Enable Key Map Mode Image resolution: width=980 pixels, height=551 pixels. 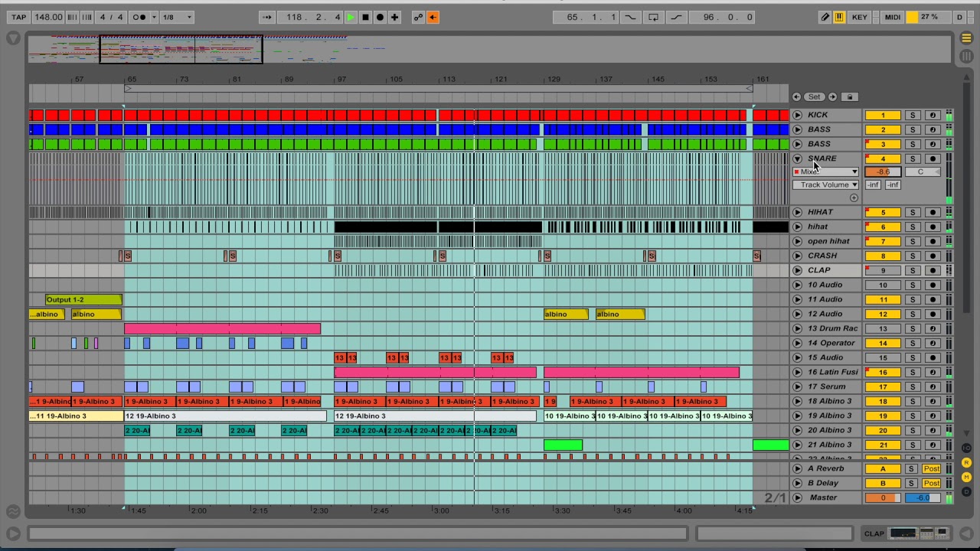[860, 17]
